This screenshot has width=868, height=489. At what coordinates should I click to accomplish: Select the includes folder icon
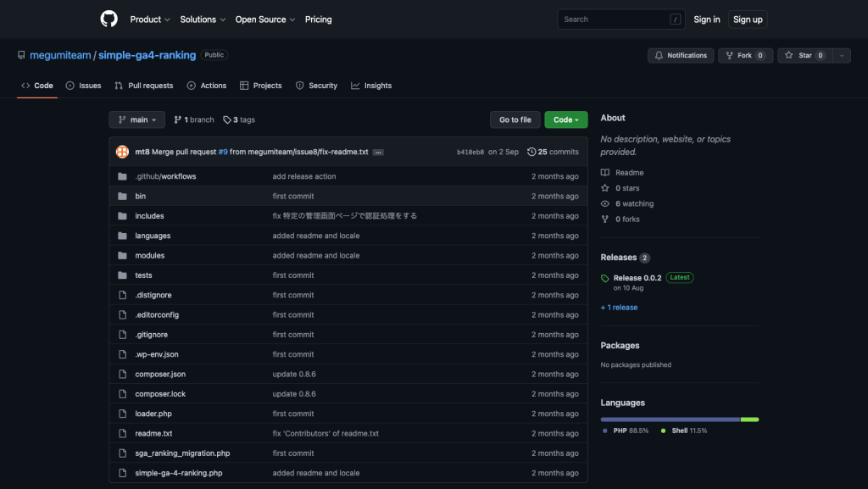(x=122, y=216)
